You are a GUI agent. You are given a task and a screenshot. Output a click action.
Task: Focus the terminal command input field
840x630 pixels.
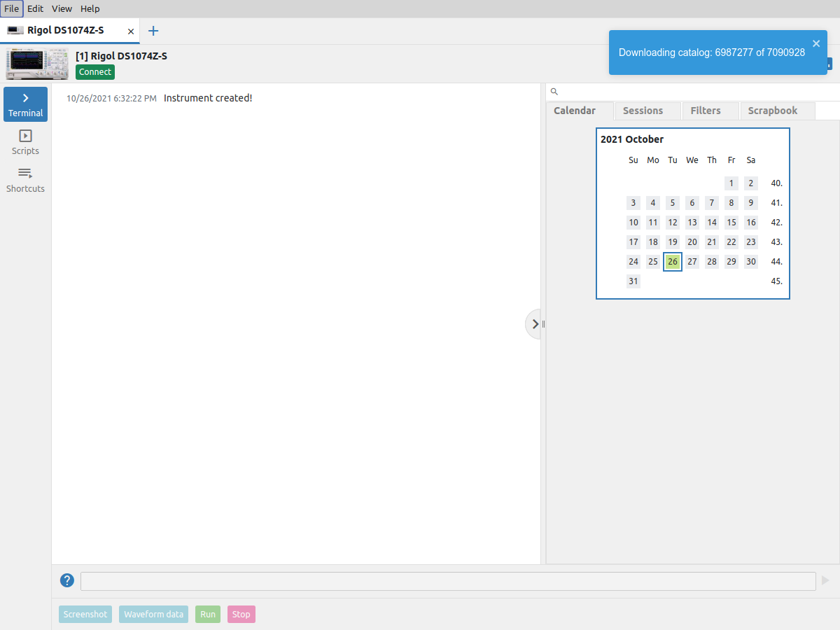[448, 581]
